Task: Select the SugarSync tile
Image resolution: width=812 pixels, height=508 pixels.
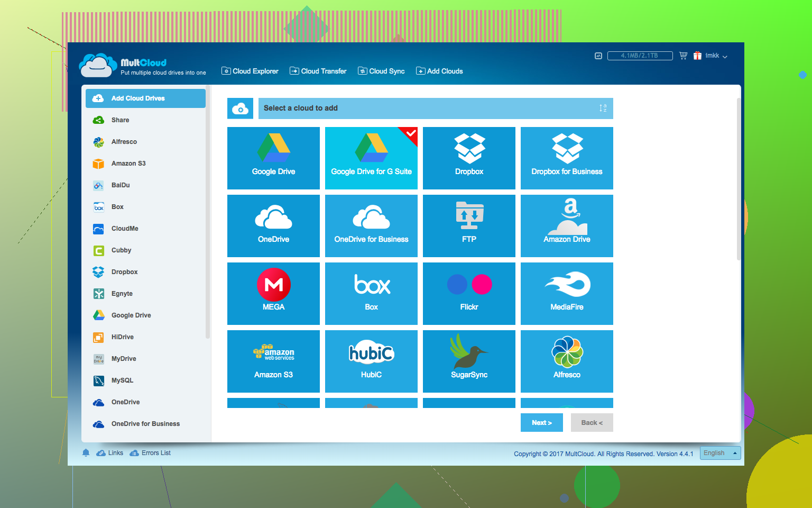Action: (469, 361)
